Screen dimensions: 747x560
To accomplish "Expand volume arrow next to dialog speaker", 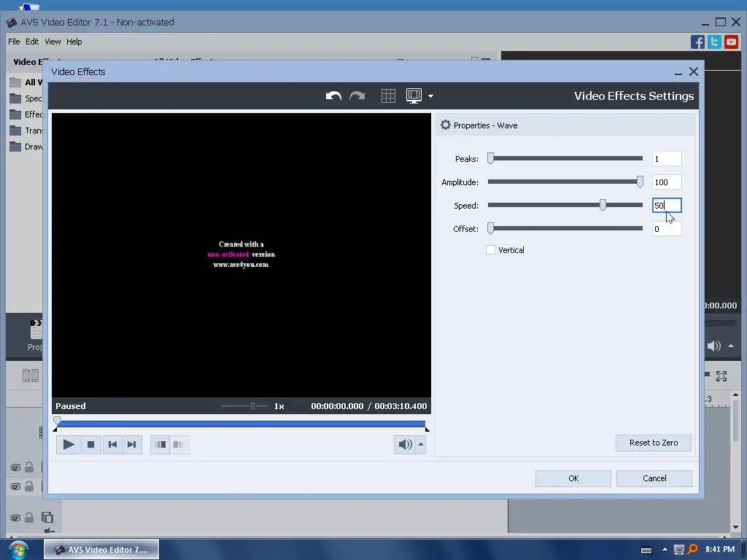I will pyautogui.click(x=421, y=445).
